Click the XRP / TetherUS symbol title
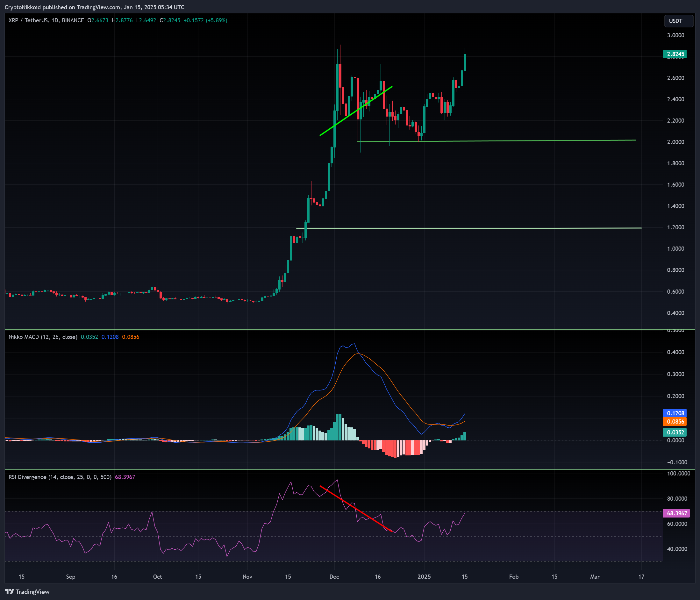The image size is (700, 600). tap(46, 20)
